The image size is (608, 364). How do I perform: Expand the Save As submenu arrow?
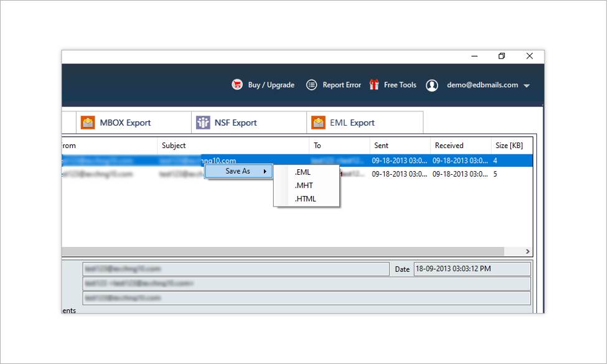point(265,171)
